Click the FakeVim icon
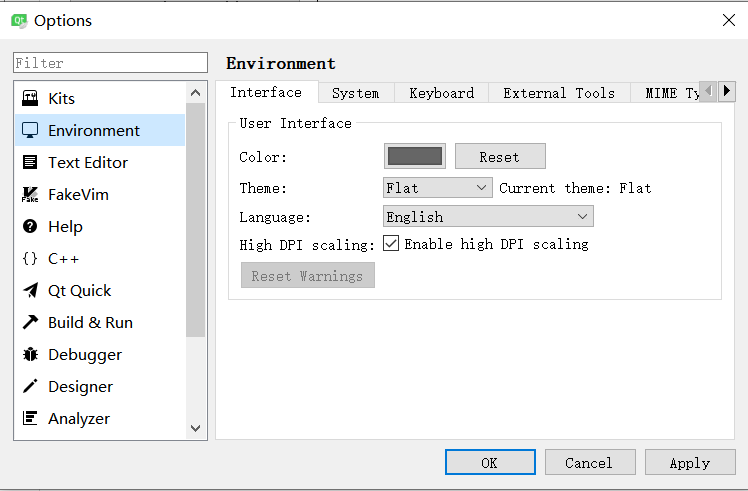The height and width of the screenshot is (491, 748). tap(30, 194)
